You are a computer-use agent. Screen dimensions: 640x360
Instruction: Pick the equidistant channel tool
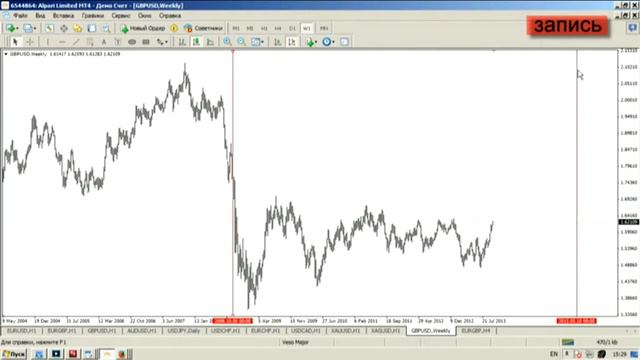coord(90,42)
